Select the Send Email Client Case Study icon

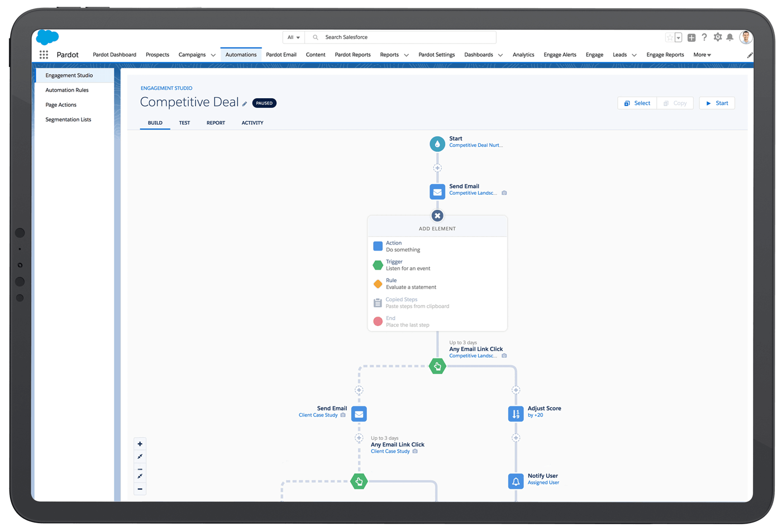pyautogui.click(x=359, y=414)
